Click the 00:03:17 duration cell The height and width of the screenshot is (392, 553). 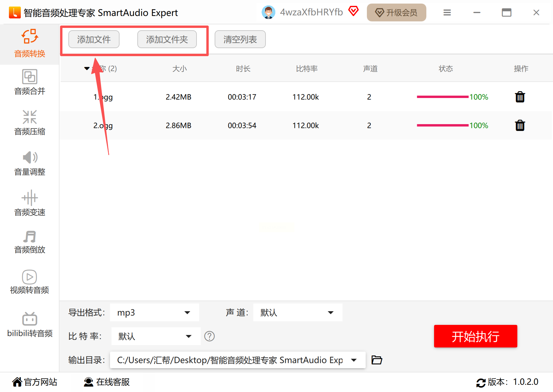pos(242,97)
